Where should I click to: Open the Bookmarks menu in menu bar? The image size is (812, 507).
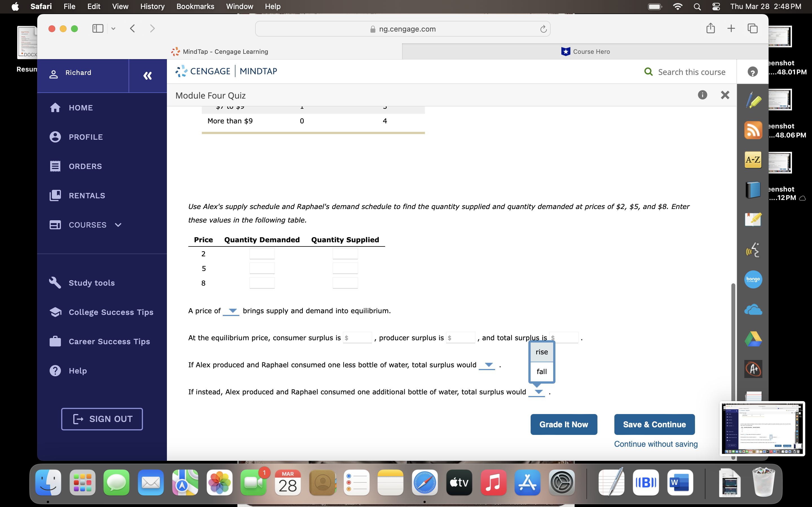(x=195, y=6)
